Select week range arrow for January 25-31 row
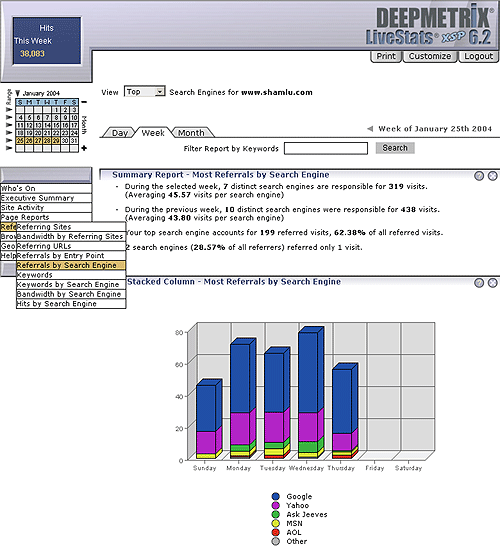This screenshot has width=500, height=549. coord(9,140)
